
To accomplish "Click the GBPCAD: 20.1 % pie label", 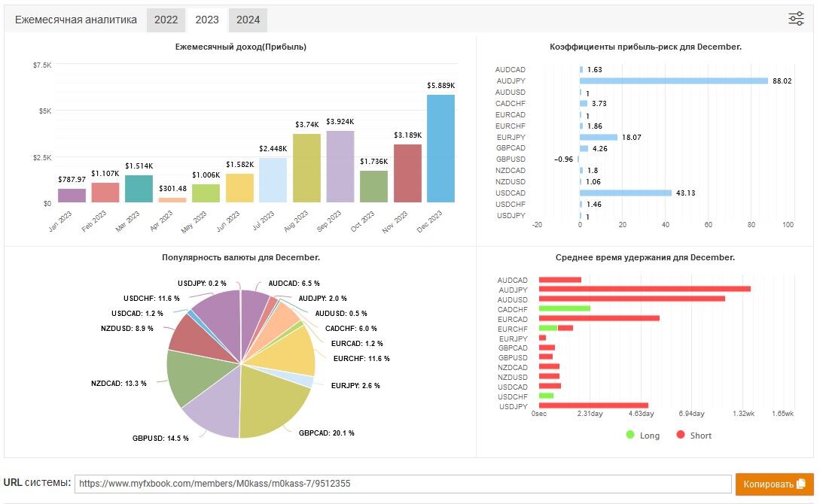I will tap(327, 433).
